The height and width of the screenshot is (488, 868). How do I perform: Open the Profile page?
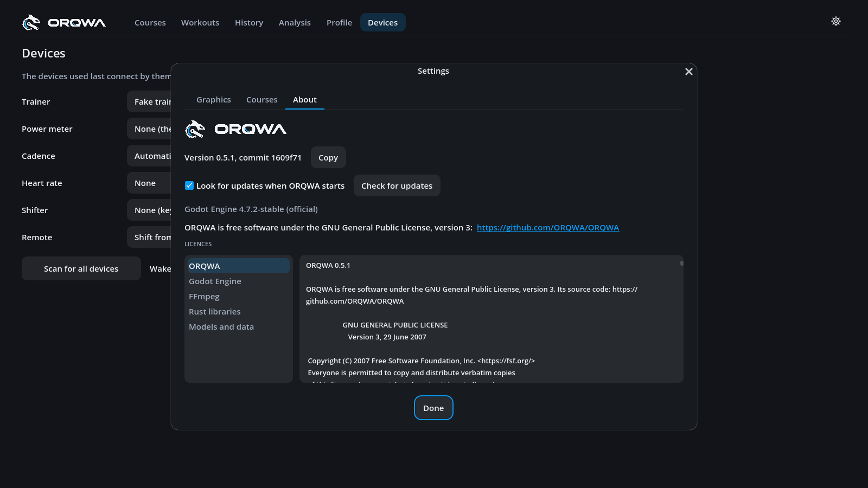[x=339, y=23]
